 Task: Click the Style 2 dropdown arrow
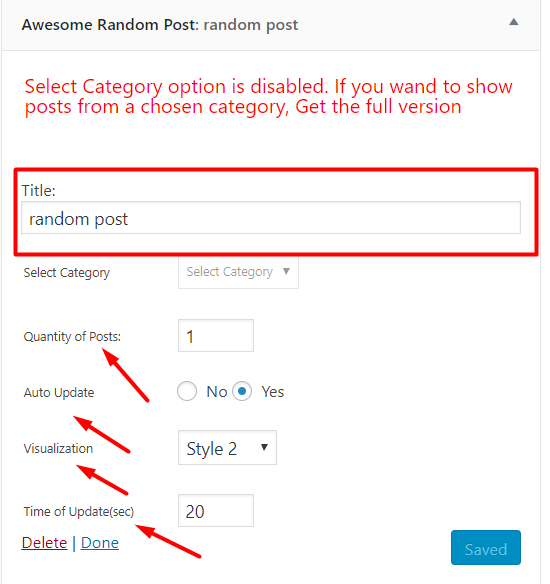click(264, 447)
